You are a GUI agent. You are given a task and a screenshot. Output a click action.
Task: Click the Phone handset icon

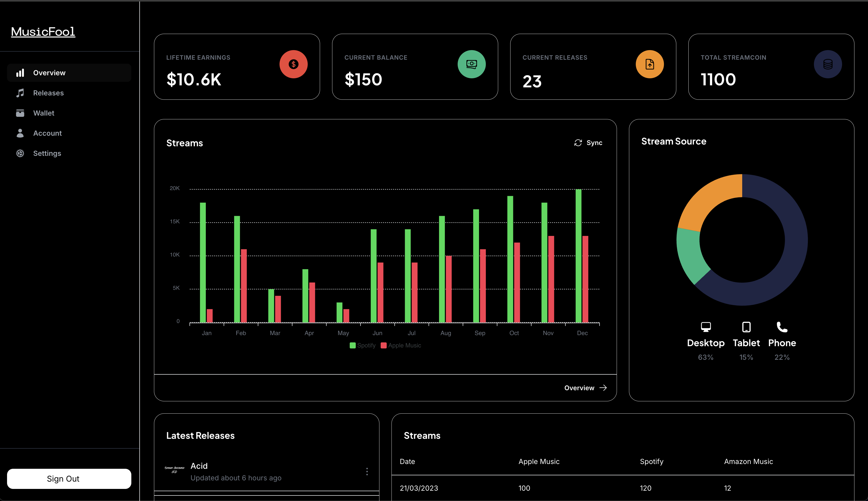click(x=782, y=327)
